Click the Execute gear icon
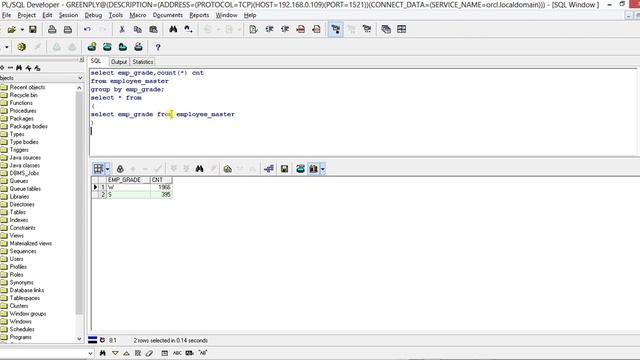Viewport: 640px width, 360px height. coord(21,47)
